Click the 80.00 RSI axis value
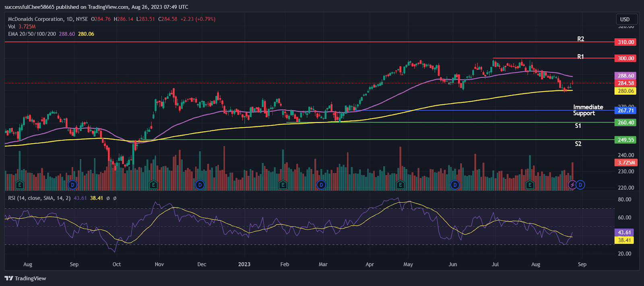The height and width of the screenshot is (286, 644). point(625,200)
